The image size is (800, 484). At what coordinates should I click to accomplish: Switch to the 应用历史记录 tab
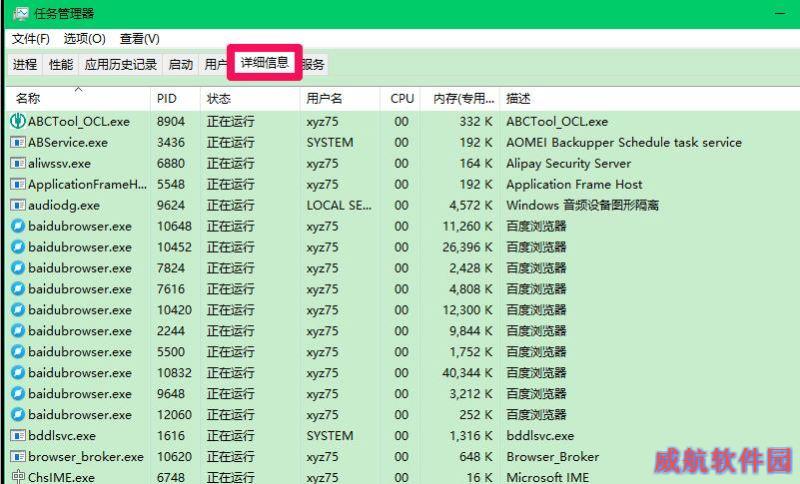[x=121, y=64]
